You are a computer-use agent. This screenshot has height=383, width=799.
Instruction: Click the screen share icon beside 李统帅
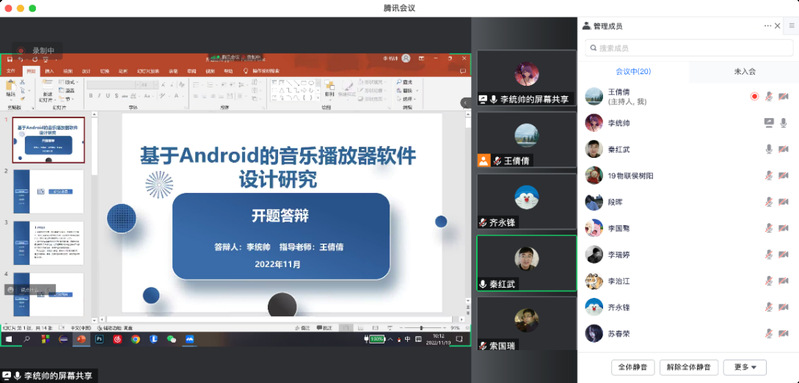[x=769, y=122]
